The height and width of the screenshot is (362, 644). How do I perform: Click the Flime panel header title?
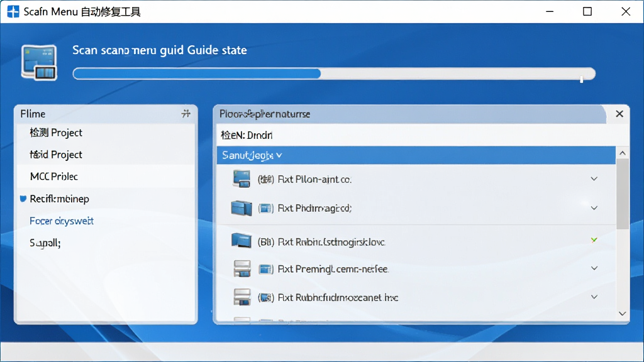pyautogui.click(x=33, y=114)
